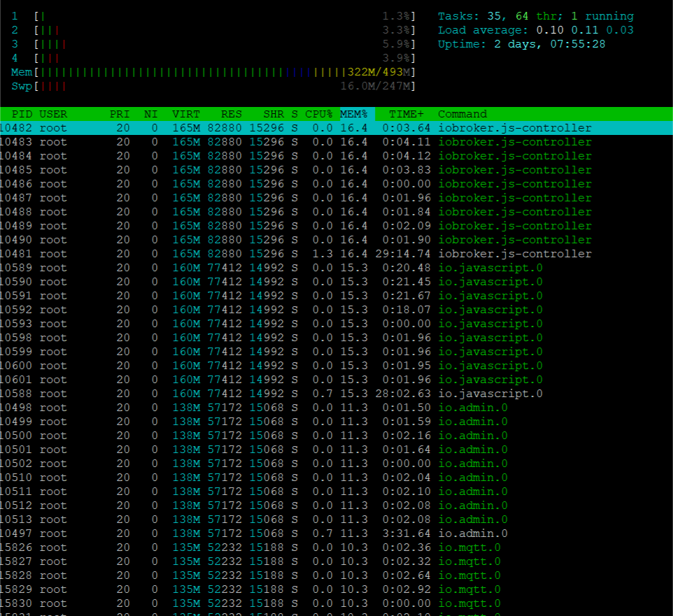Screen dimensions: 673x616
Task: Click the CPU% column header
Action: click(x=319, y=114)
